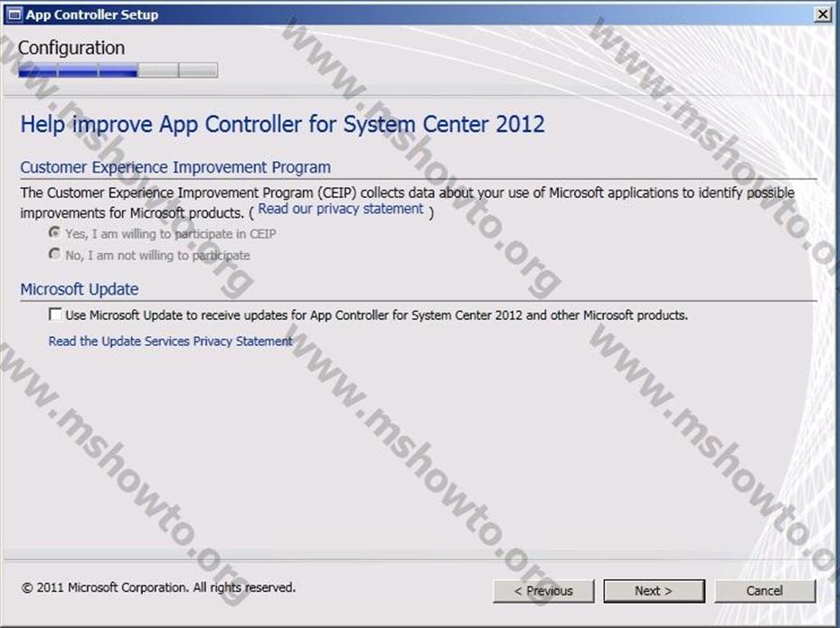Continue with the Next button
This screenshot has width=840, height=628.
[x=654, y=591]
